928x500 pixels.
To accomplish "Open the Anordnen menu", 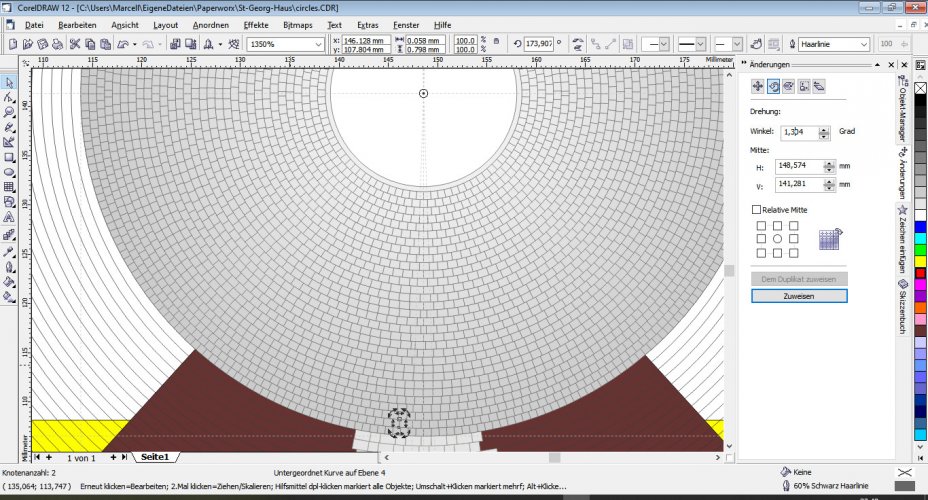I will coord(211,25).
